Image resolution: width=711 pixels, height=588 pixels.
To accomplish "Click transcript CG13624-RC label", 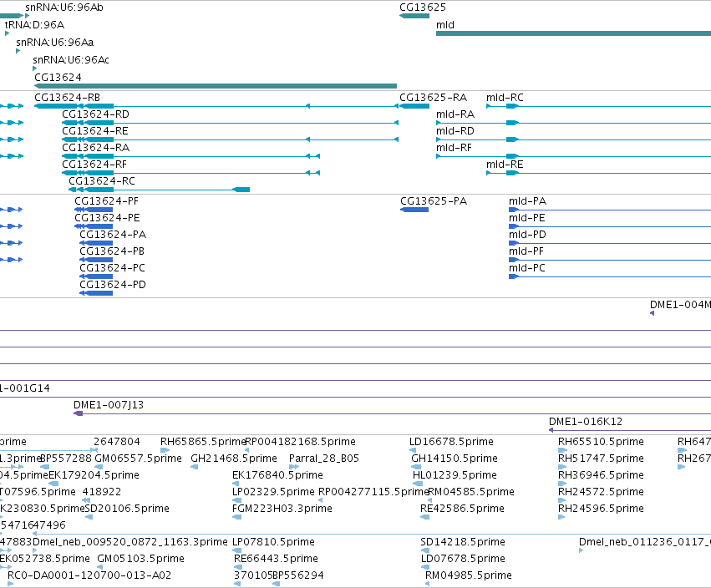I will [x=102, y=181].
